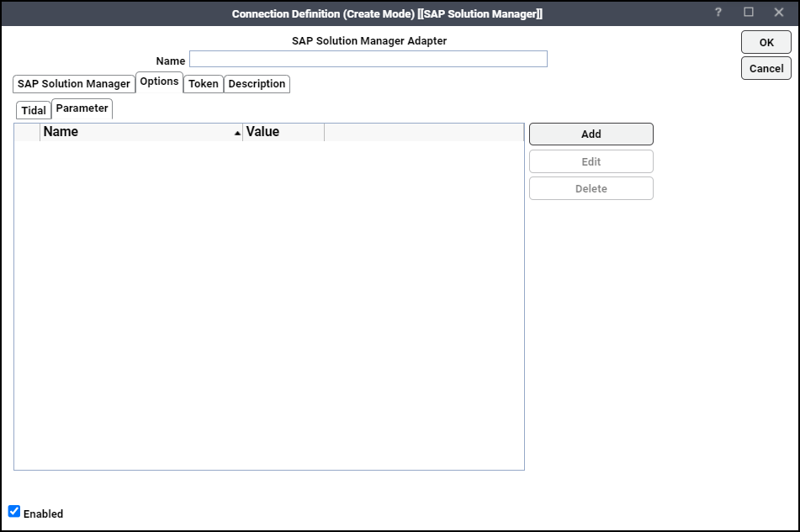Image resolution: width=800 pixels, height=532 pixels.
Task: Go to the Description tab
Action: tap(257, 83)
